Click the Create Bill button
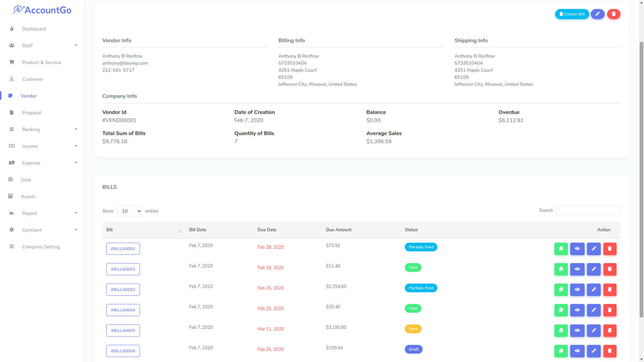 572,14
